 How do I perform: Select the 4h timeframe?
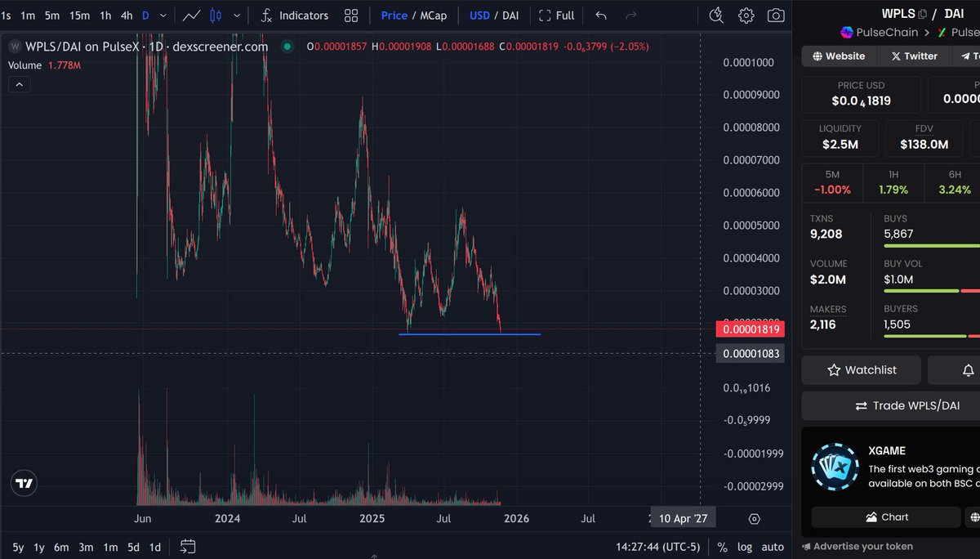click(126, 15)
